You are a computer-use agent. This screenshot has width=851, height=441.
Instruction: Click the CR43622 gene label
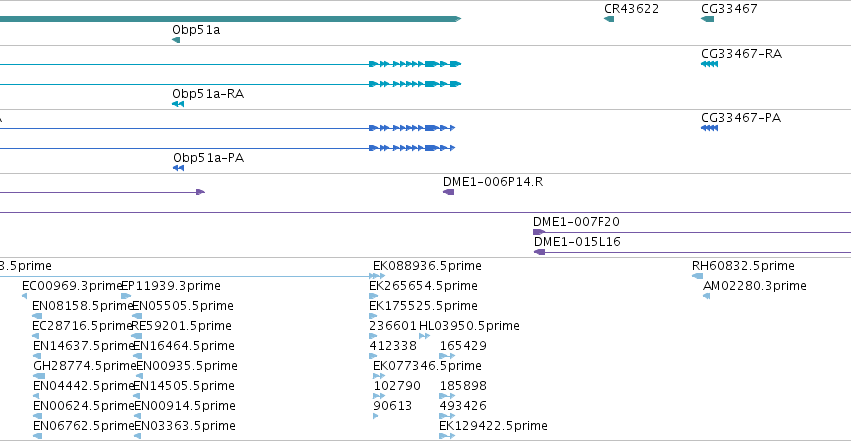pos(631,9)
